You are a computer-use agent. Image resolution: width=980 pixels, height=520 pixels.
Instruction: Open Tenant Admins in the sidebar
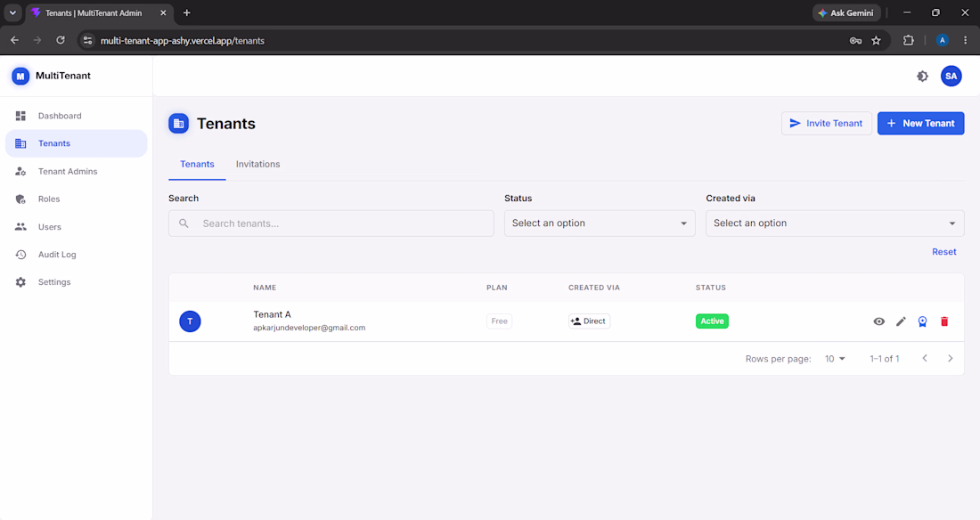coord(77,171)
